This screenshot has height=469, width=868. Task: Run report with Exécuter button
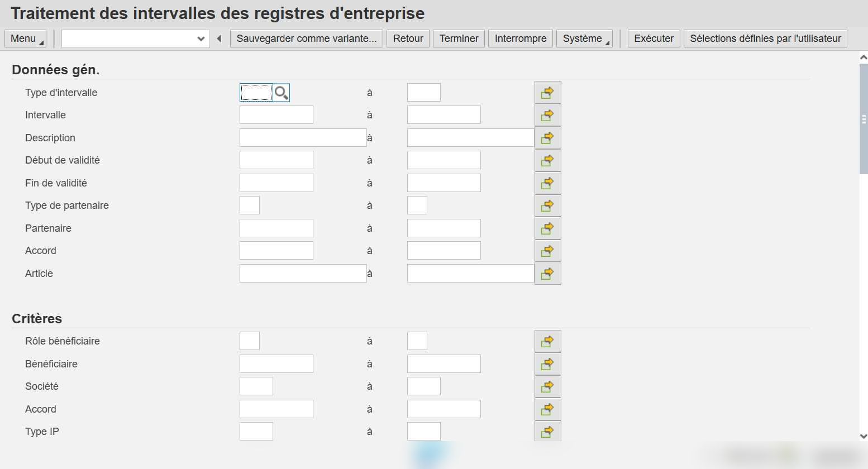tap(654, 39)
